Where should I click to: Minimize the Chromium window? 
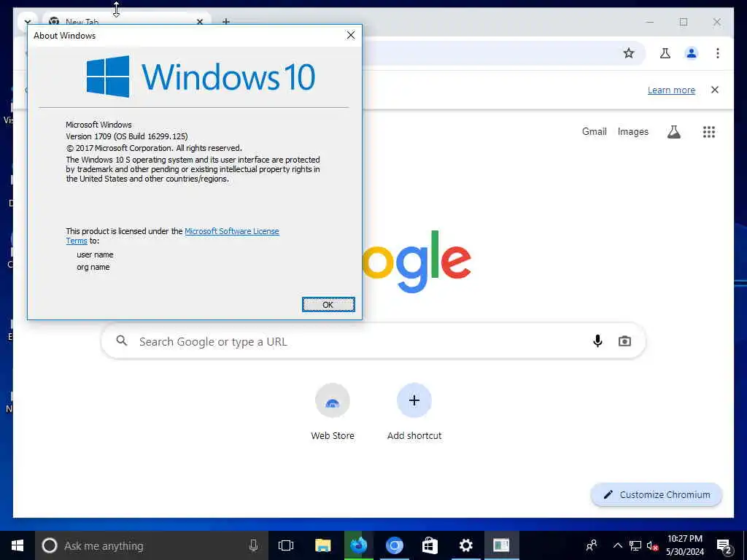(x=650, y=22)
